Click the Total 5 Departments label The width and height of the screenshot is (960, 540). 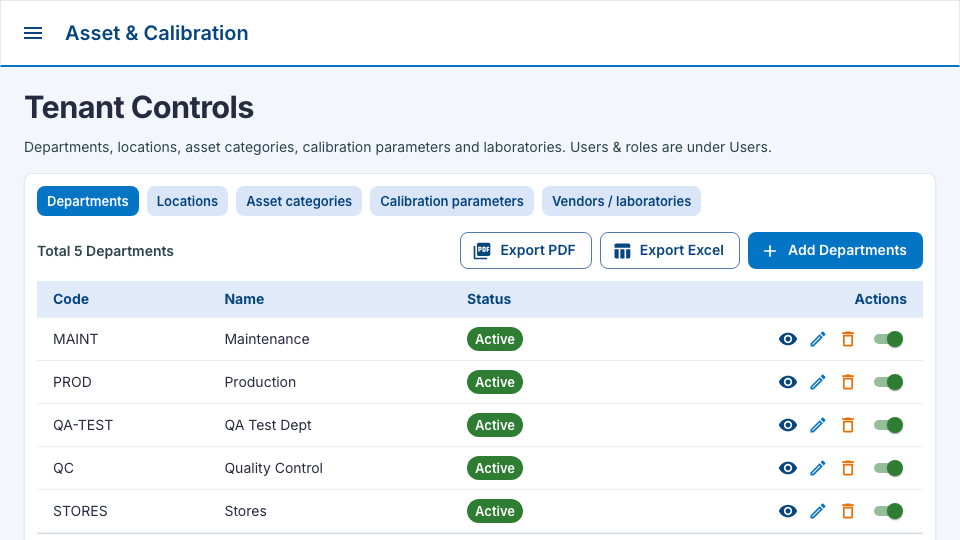[x=105, y=251]
